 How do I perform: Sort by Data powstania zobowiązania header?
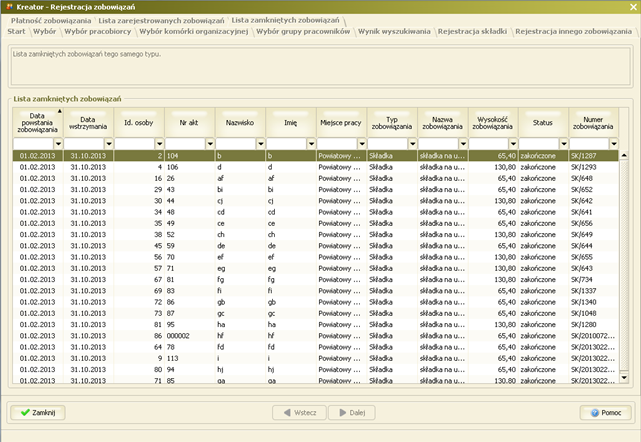[38, 123]
